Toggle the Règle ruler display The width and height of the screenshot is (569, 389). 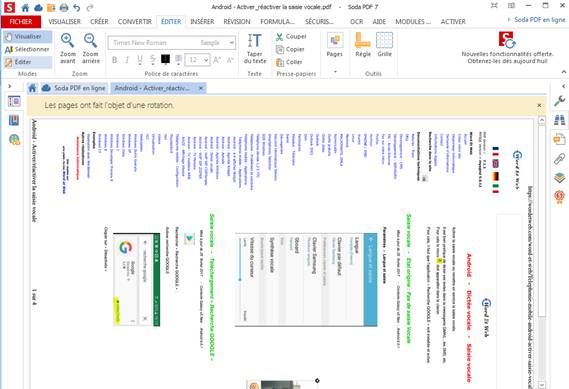(363, 45)
